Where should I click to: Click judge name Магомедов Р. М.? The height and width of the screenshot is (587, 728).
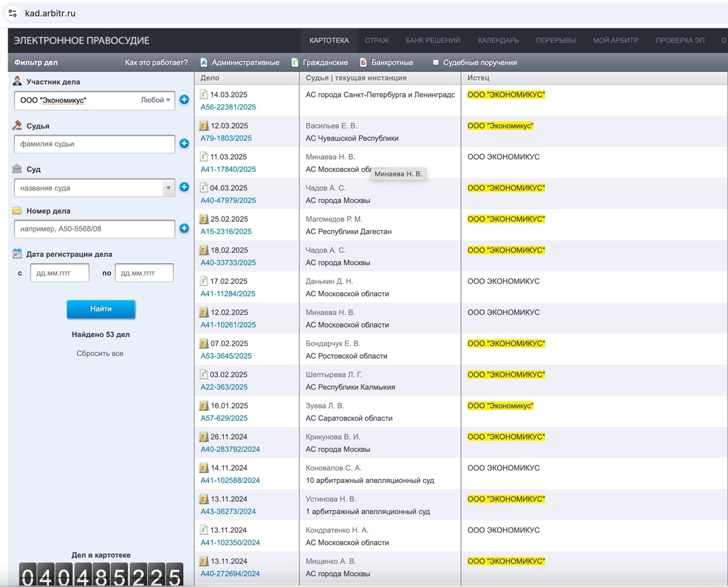click(334, 219)
